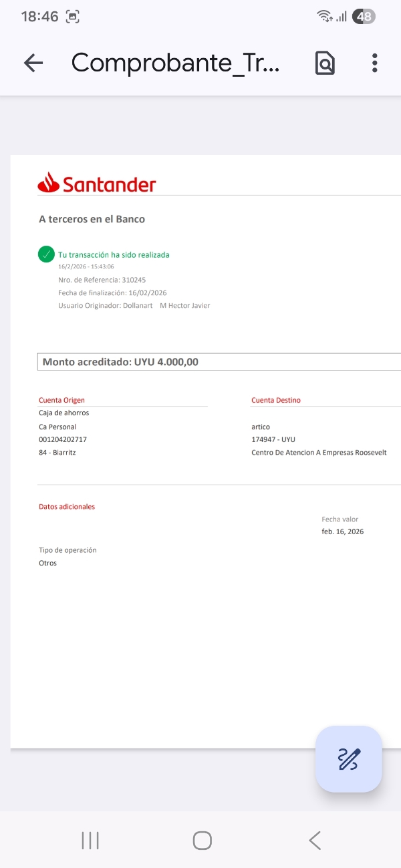Tap the Datos adicionales section heading
This screenshot has width=401, height=868.
pos(67,507)
